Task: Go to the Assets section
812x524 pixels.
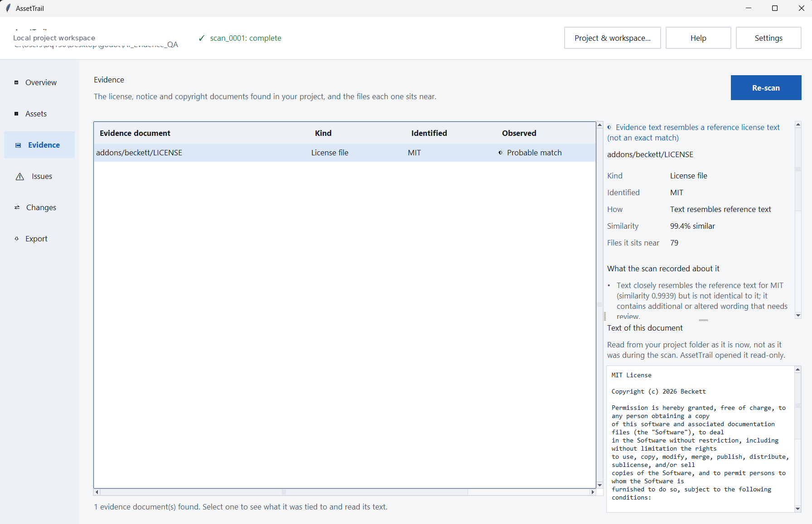Action: tap(39, 114)
